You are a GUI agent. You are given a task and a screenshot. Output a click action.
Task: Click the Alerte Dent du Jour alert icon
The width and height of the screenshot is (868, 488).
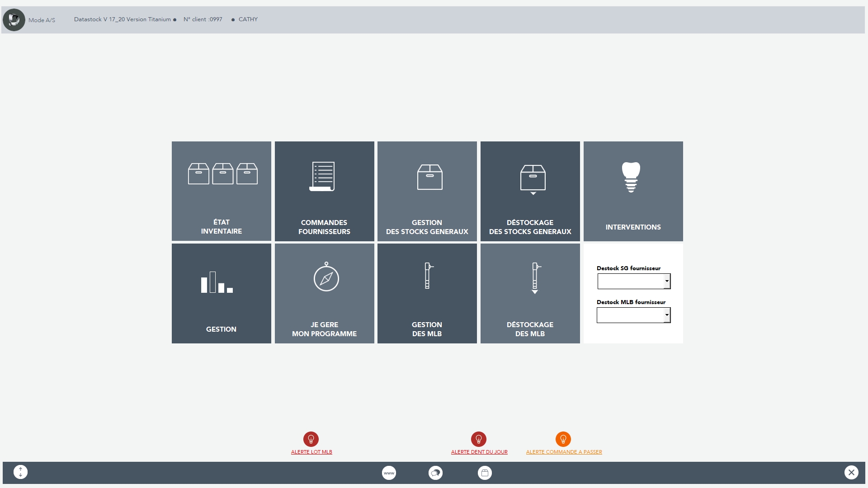click(479, 439)
